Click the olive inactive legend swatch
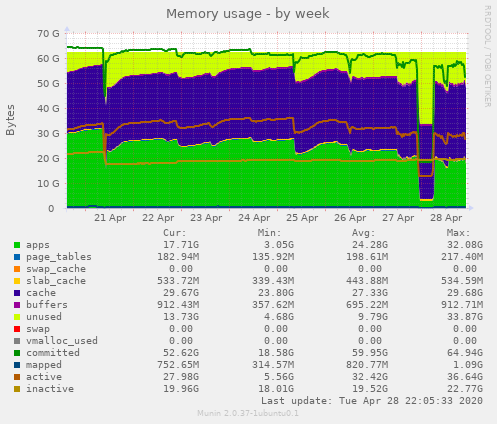This screenshot has width=497, height=424. (x=17, y=389)
